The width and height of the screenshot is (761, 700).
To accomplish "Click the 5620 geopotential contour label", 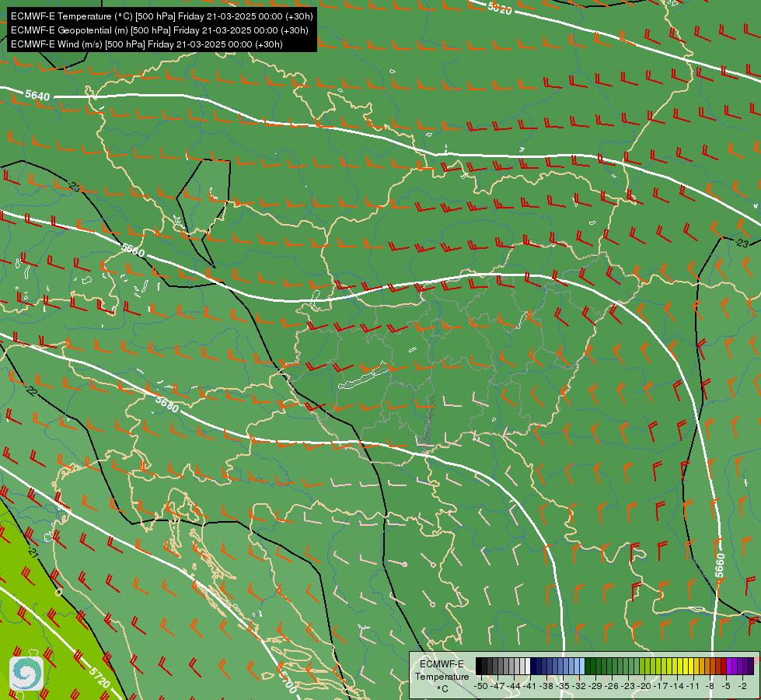I will click(x=499, y=9).
